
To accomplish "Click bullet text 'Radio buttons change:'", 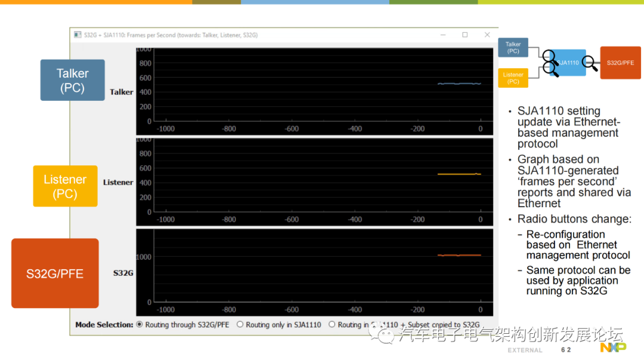I will pyautogui.click(x=574, y=219).
